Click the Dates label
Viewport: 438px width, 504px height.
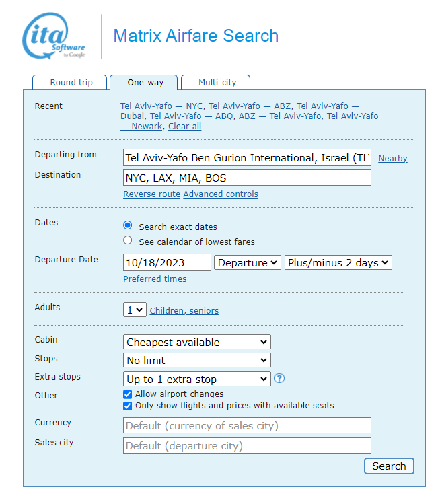coord(46,223)
